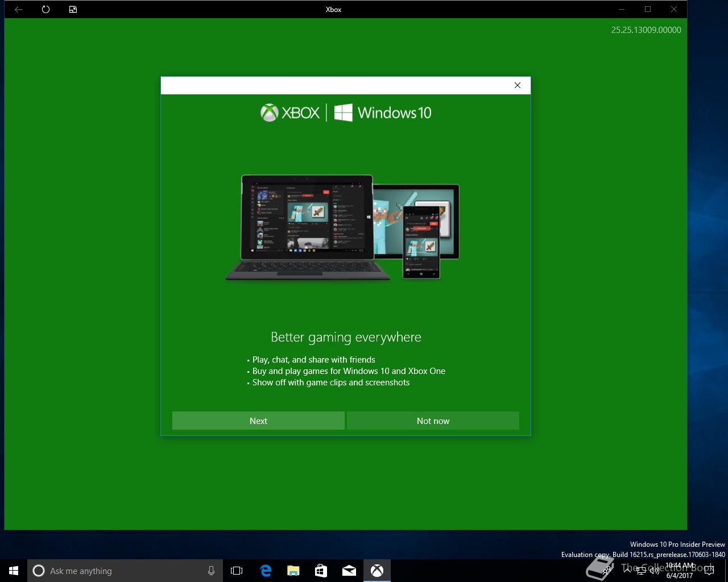Image resolution: width=728 pixels, height=582 pixels.
Task: Refresh the Xbox app
Action: [45, 9]
